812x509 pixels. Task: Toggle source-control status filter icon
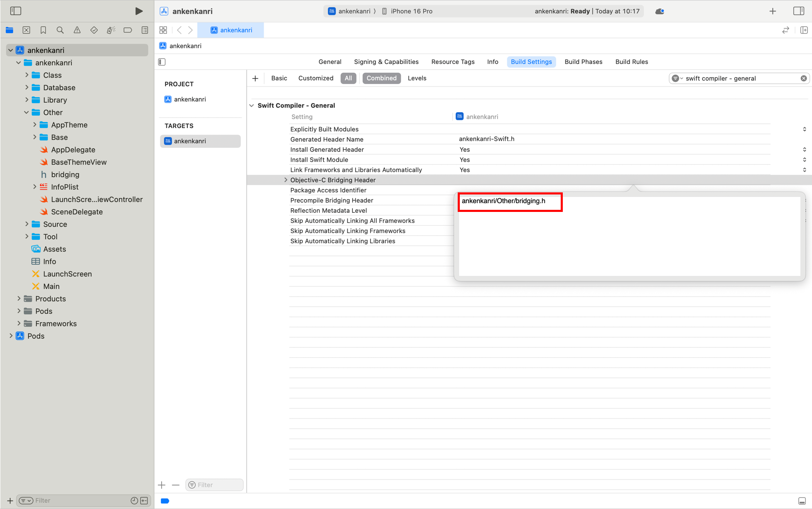tap(144, 501)
